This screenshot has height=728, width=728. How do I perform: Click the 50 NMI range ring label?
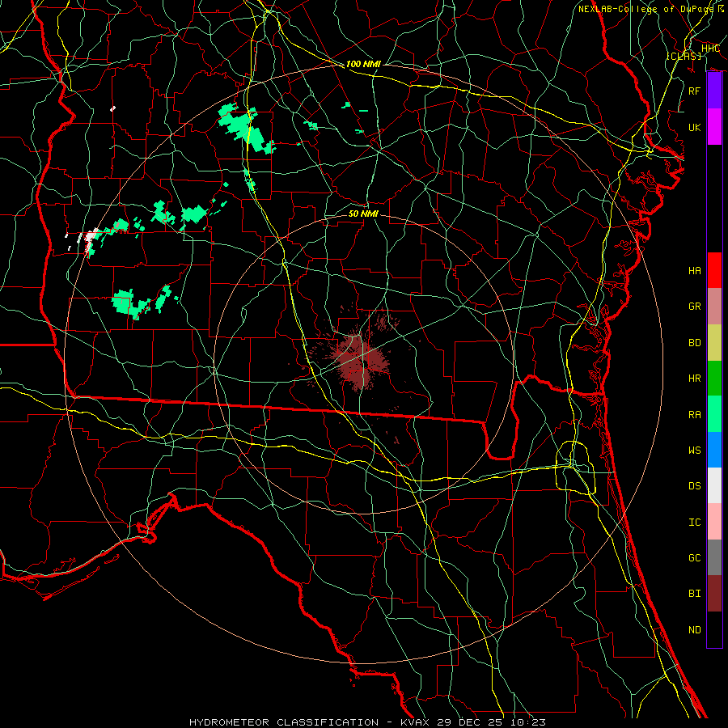363,214
